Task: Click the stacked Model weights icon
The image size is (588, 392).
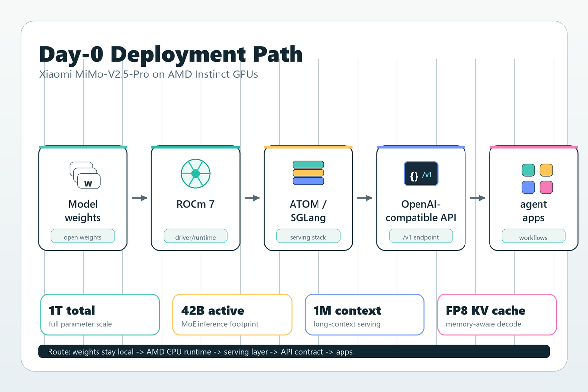Action: [85, 175]
